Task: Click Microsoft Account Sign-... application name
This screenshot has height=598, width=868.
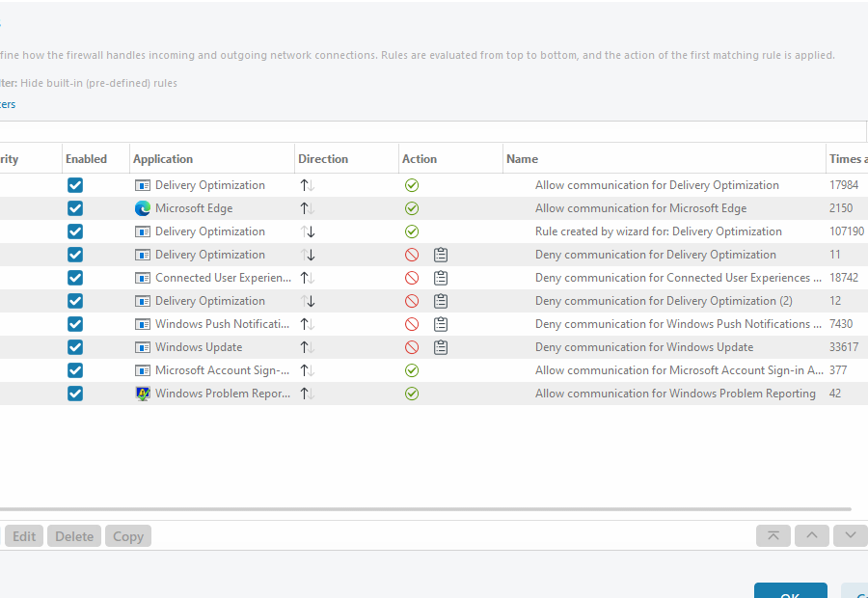Action: pos(222,370)
